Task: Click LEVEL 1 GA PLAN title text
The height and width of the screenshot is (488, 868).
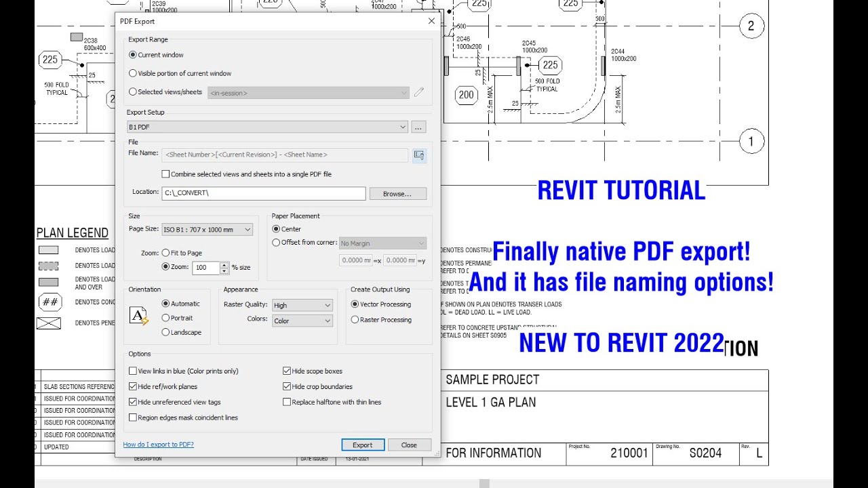Action: tap(491, 402)
